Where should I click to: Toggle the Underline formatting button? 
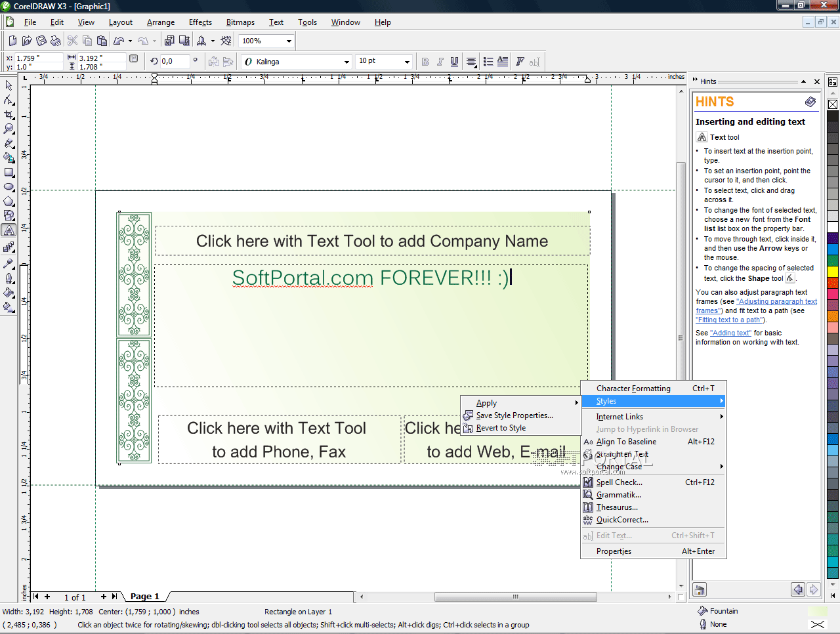coord(454,62)
